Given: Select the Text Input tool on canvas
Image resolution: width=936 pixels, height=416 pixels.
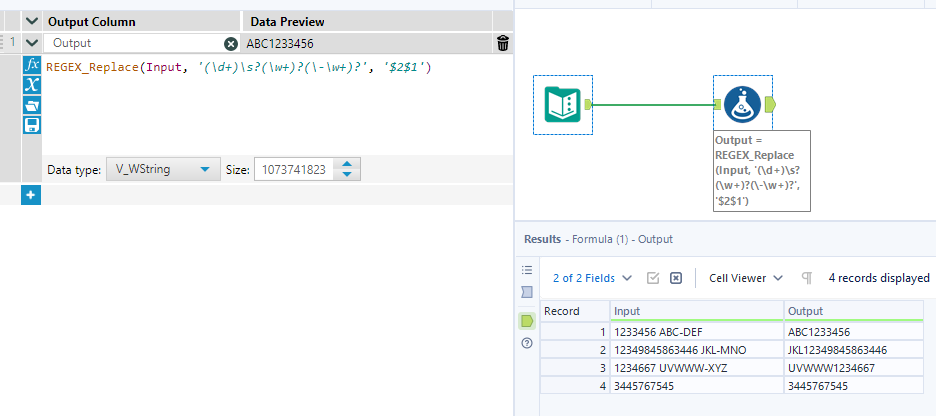Looking at the screenshot, I should (563, 104).
